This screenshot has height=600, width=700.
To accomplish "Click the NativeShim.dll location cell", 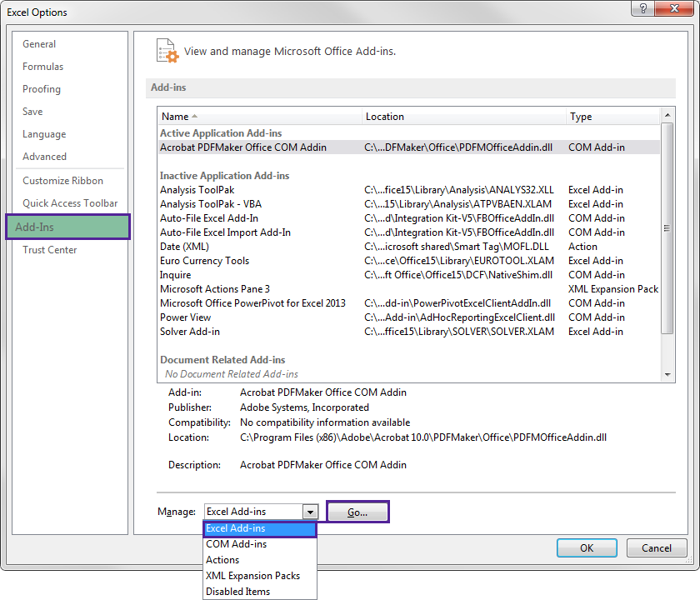I will (458, 275).
